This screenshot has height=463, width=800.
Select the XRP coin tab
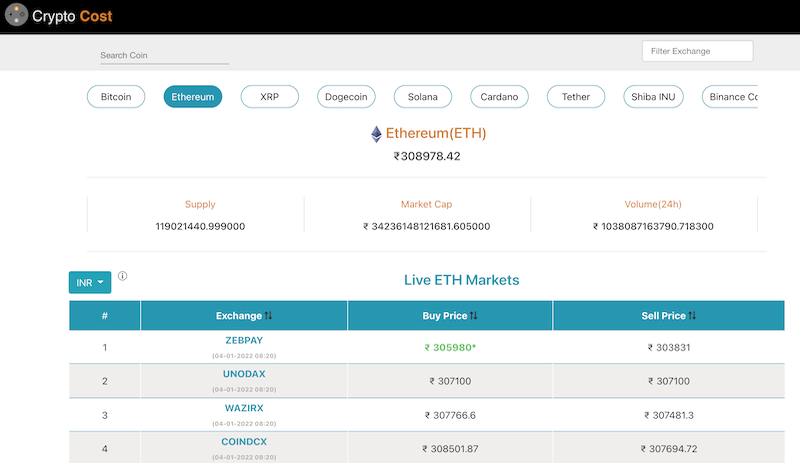click(269, 96)
